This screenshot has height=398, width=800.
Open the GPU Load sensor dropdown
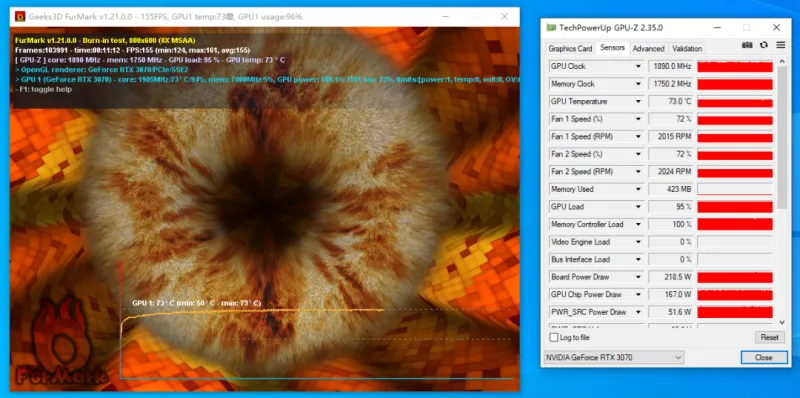pyautogui.click(x=638, y=207)
